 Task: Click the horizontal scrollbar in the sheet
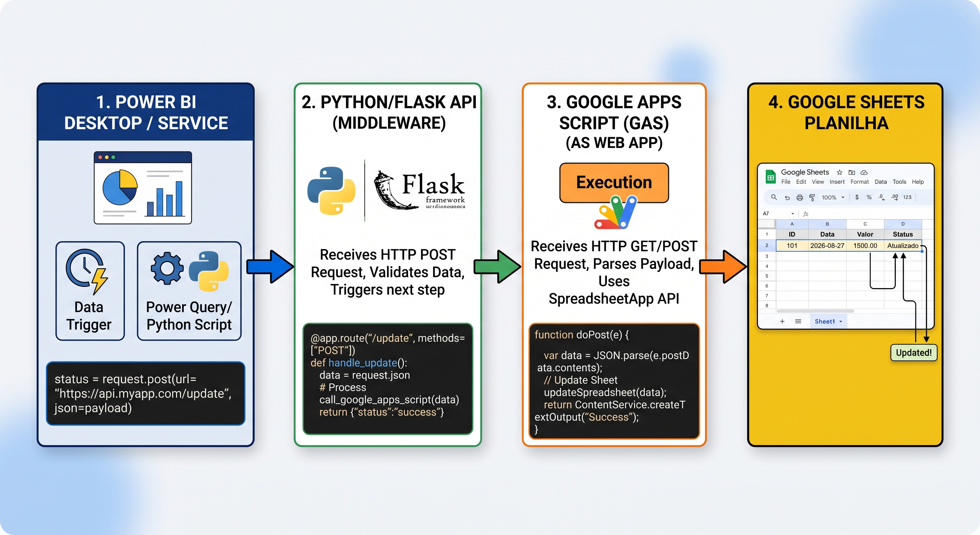(815, 311)
